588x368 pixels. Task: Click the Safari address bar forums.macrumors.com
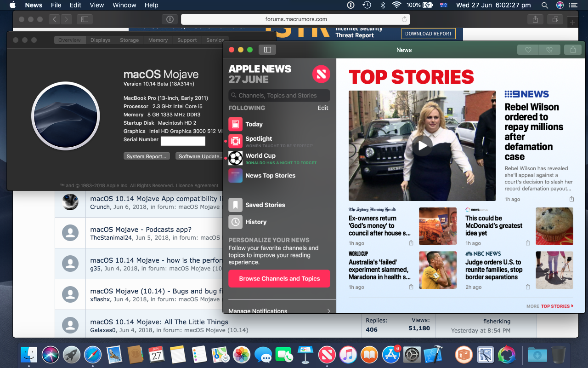(296, 19)
